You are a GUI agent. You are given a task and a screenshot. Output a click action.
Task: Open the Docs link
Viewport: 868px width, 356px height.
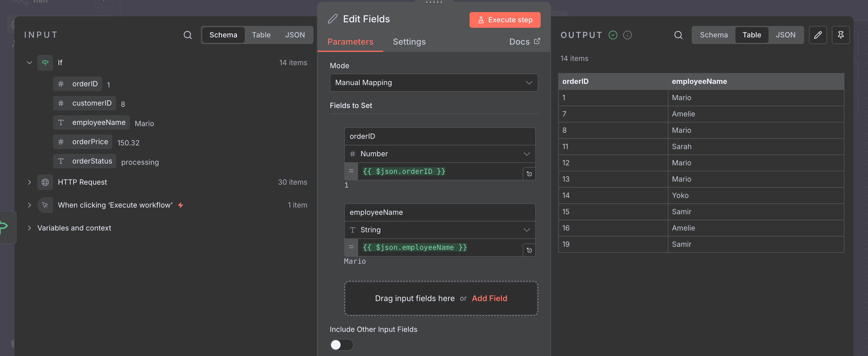pos(524,42)
